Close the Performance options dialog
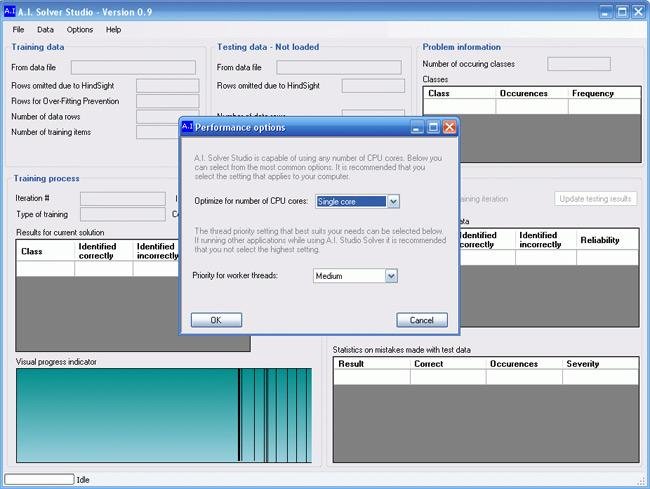This screenshot has height=489, width=650. tap(449, 127)
